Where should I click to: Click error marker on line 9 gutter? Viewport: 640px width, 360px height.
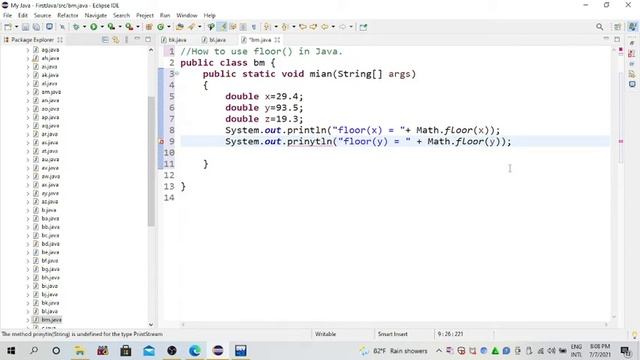(x=161, y=142)
